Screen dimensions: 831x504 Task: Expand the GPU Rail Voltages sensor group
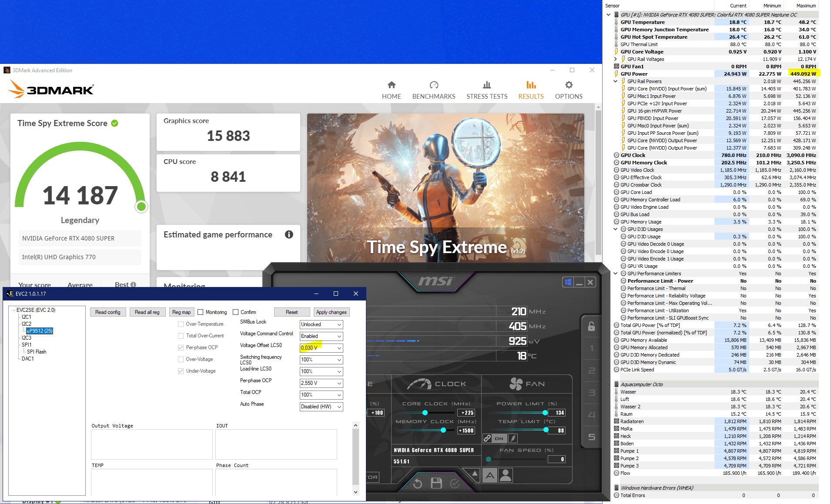(x=615, y=59)
